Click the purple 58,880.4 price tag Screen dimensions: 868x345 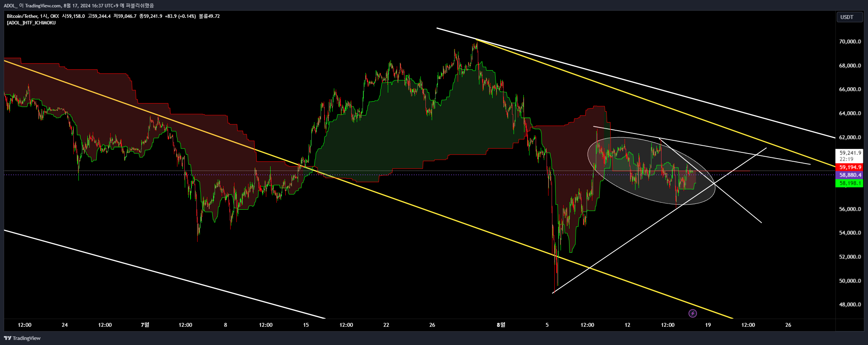coord(849,175)
